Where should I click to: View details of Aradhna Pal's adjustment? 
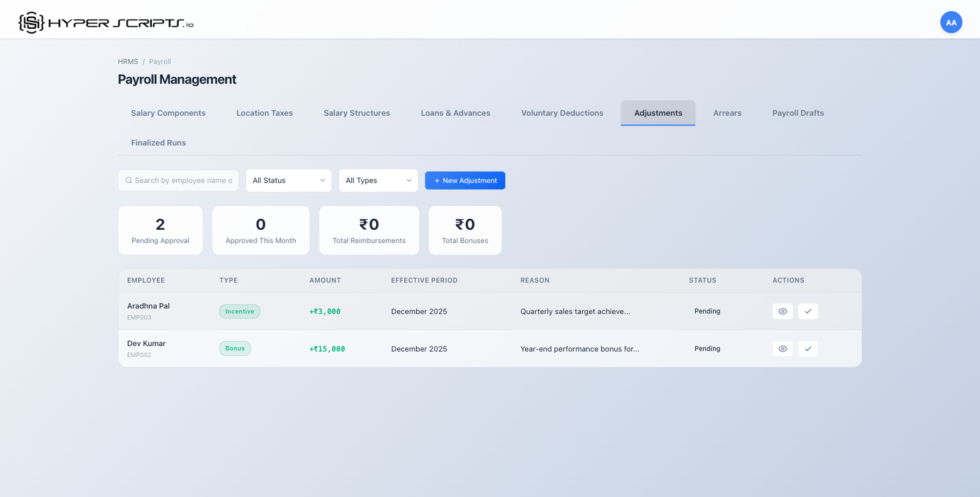782,311
